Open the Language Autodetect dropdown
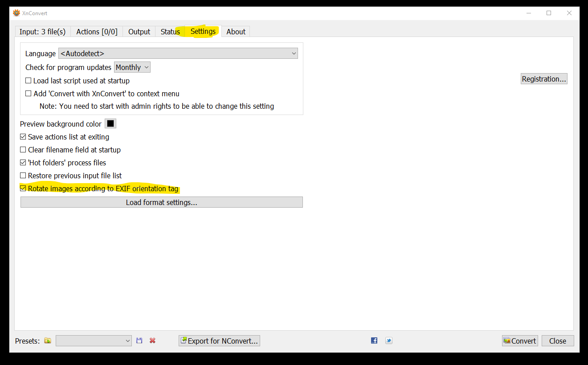The width and height of the screenshot is (588, 365). tap(178, 53)
